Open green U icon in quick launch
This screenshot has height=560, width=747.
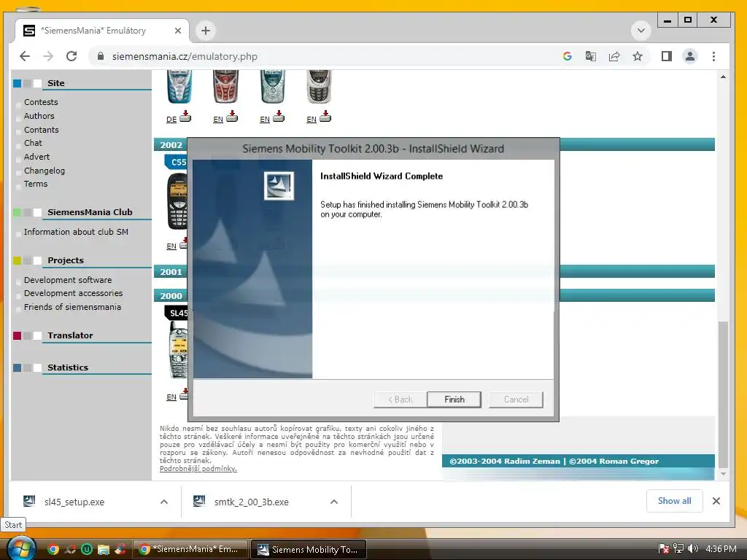87,549
